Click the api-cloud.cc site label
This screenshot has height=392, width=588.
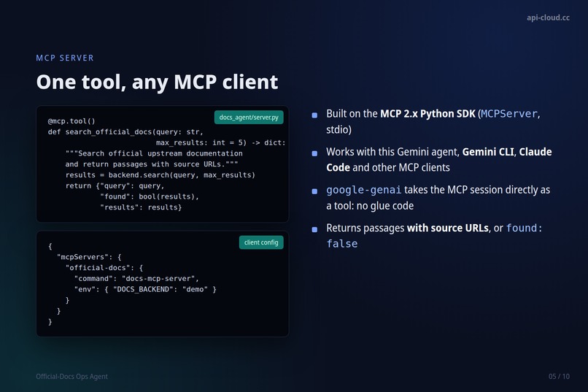(x=548, y=18)
